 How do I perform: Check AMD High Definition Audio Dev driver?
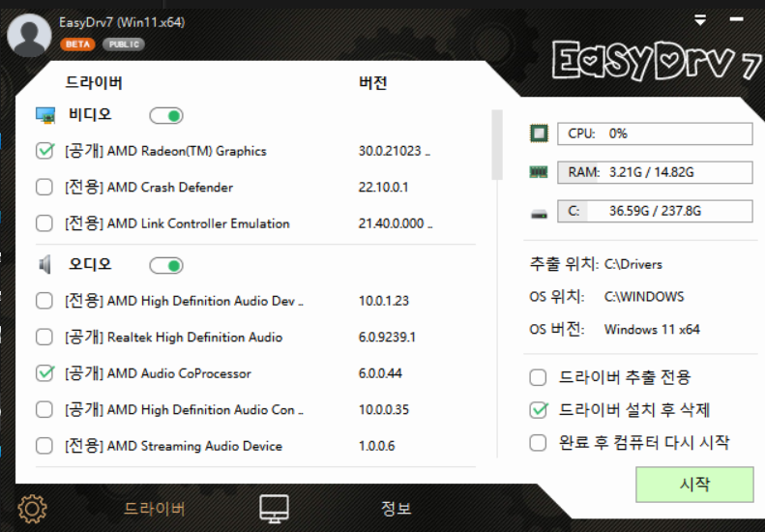click(x=44, y=301)
